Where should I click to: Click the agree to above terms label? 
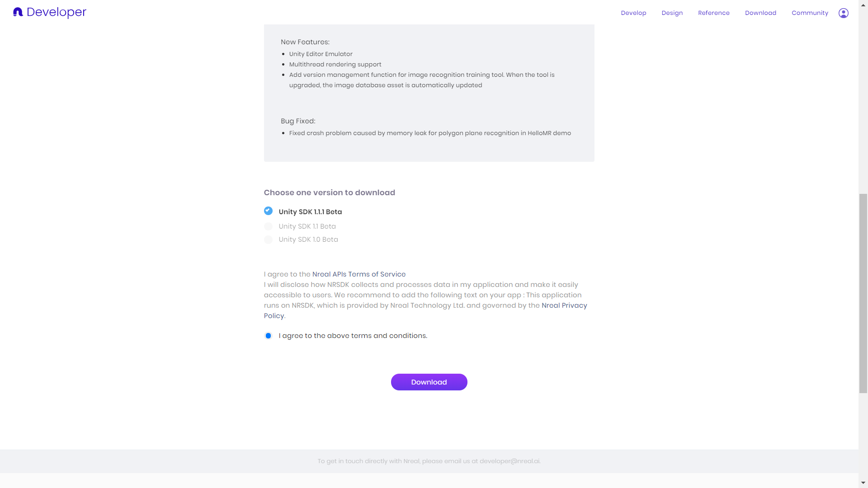pyautogui.click(x=353, y=336)
